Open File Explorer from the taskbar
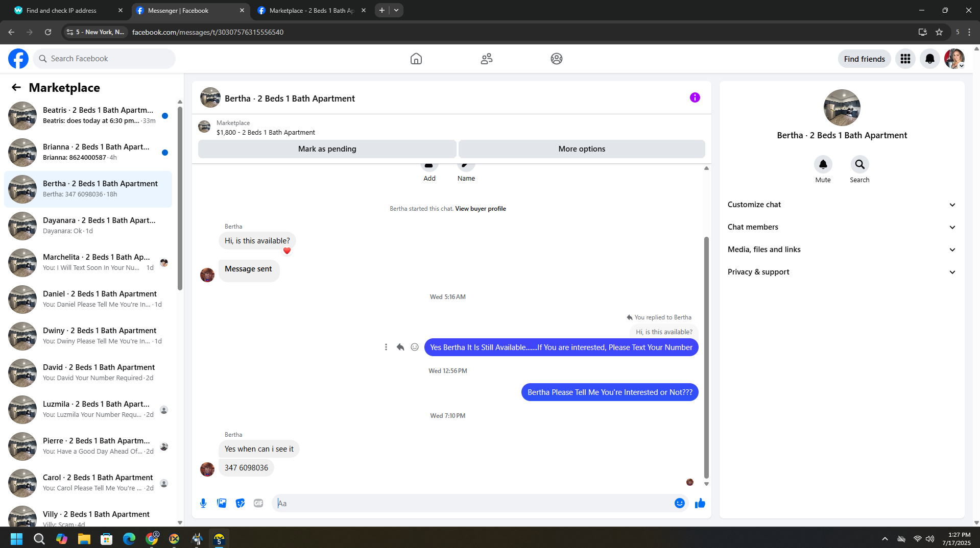The image size is (980, 548). click(x=84, y=539)
